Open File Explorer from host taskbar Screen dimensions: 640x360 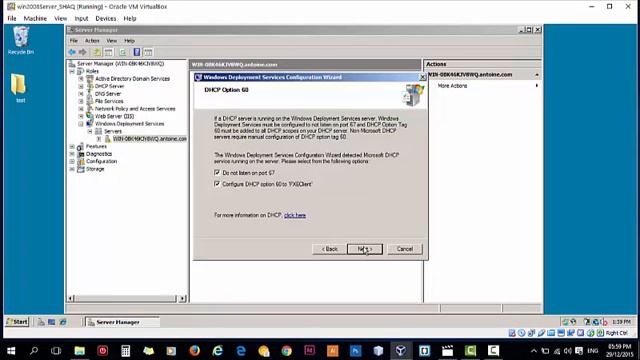click(80, 351)
